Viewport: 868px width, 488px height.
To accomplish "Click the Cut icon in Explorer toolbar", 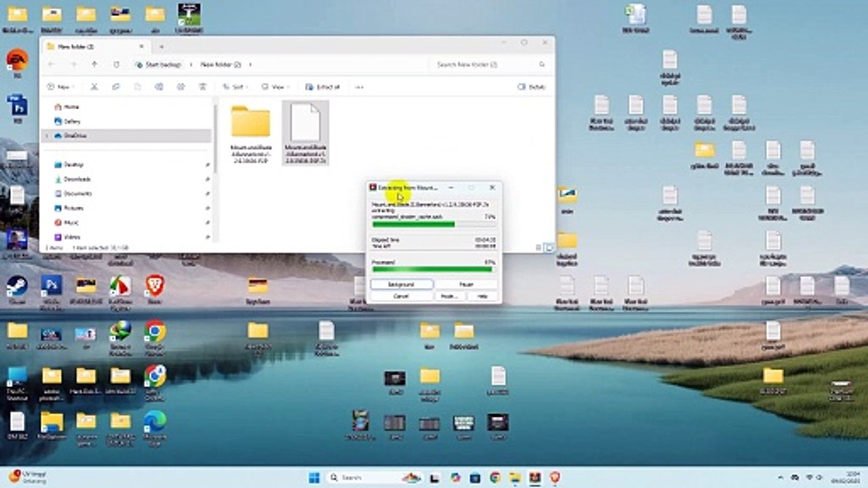I will coord(94,87).
